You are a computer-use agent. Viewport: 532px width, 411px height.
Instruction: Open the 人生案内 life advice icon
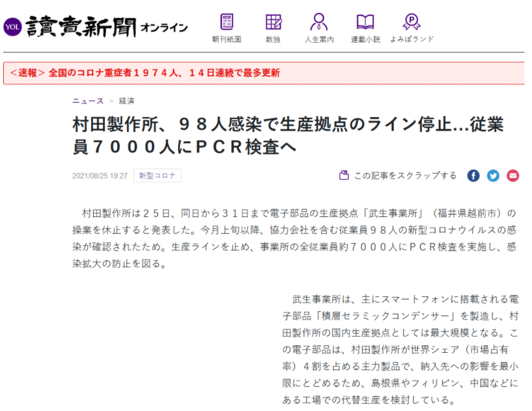pos(319,23)
